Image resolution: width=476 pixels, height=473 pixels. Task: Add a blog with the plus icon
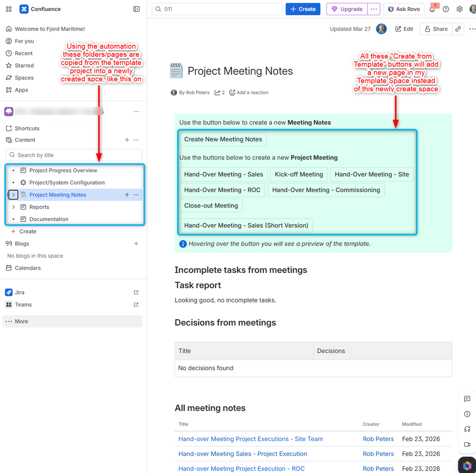click(x=136, y=243)
